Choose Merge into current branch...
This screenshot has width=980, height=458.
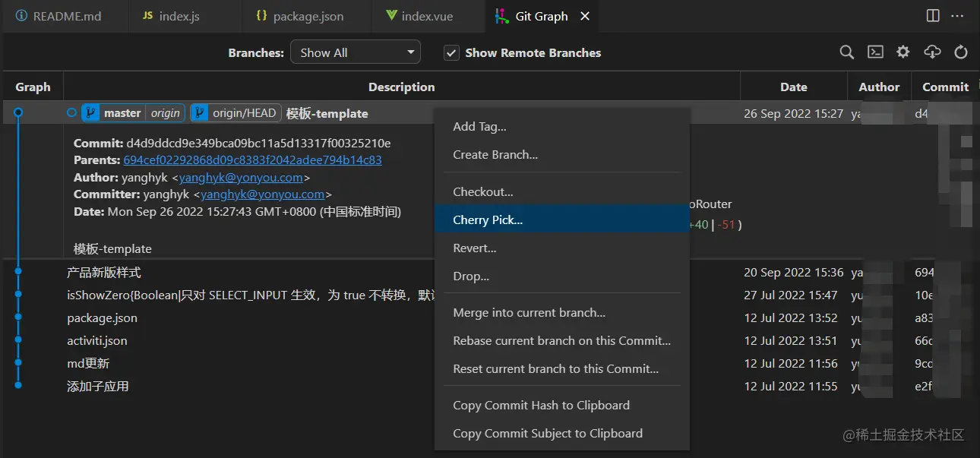pyautogui.click(x=562, y=313)
